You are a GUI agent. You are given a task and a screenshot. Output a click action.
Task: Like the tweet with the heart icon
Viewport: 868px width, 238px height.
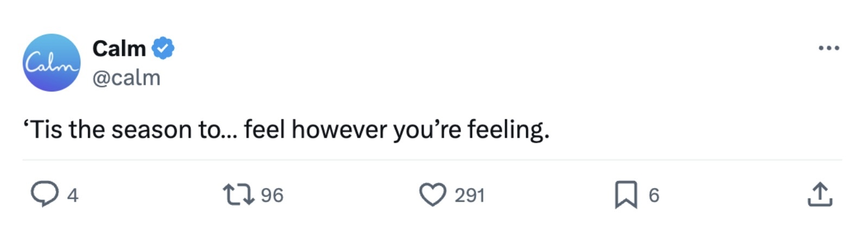tap(432, 195)
